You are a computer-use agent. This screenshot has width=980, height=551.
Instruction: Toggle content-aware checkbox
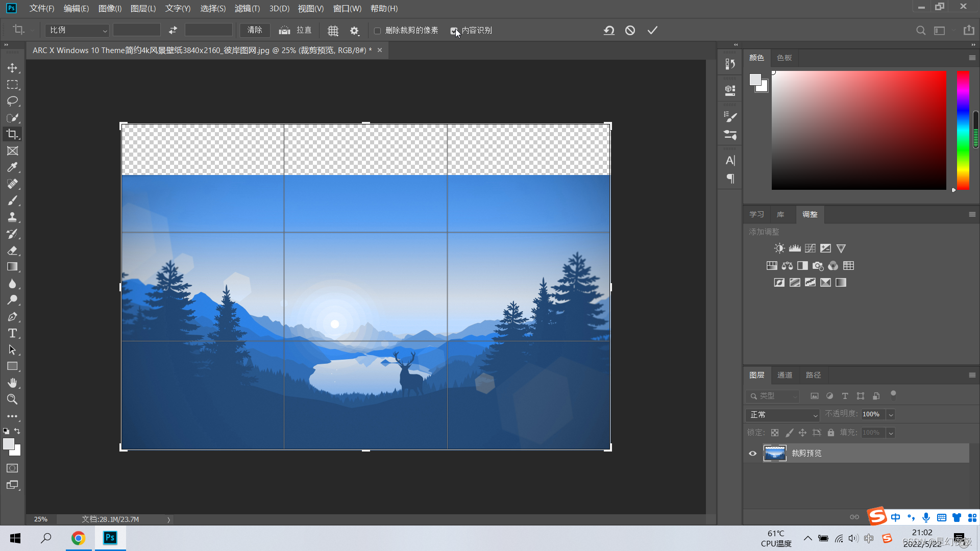point(454,31)
